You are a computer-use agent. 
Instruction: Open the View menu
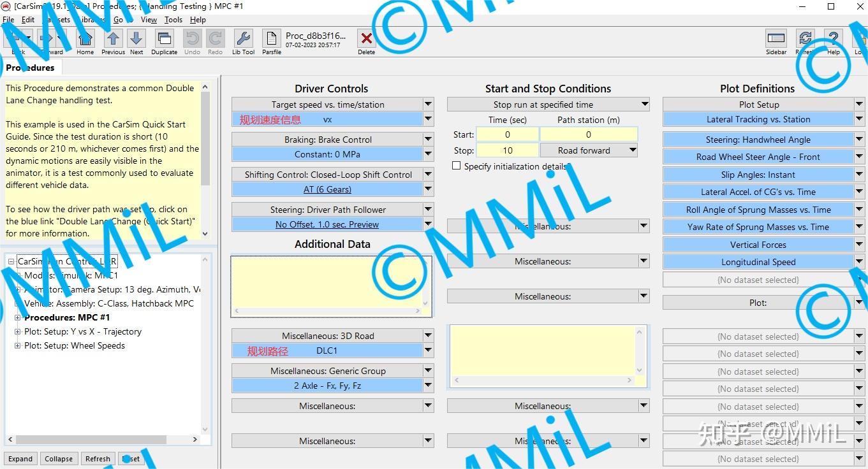149,20
